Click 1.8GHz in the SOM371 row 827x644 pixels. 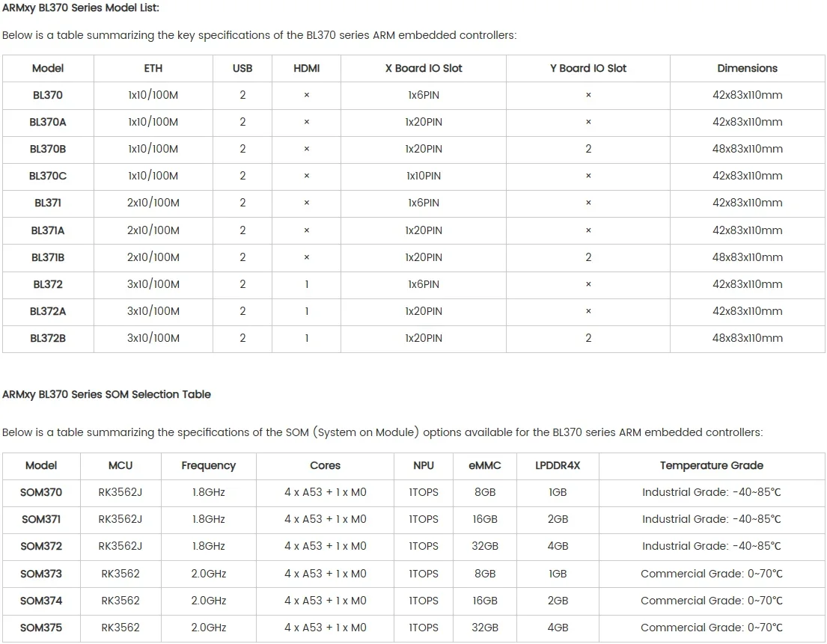(x=208, y=519)
